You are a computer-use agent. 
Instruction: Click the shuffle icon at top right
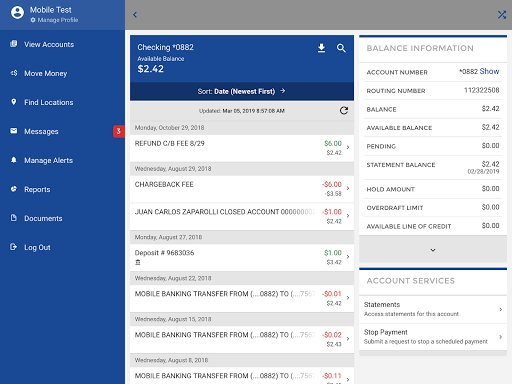tap(502, 15)
